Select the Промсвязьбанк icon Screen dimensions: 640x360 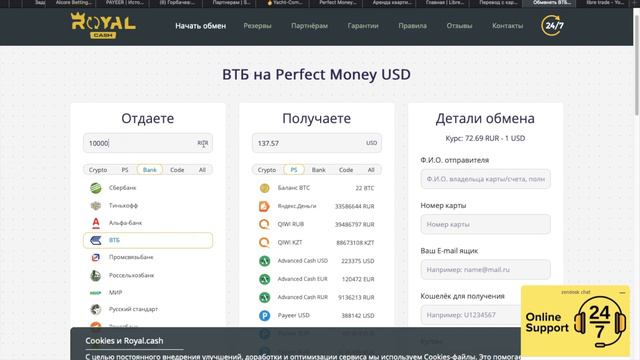[96, 258]
